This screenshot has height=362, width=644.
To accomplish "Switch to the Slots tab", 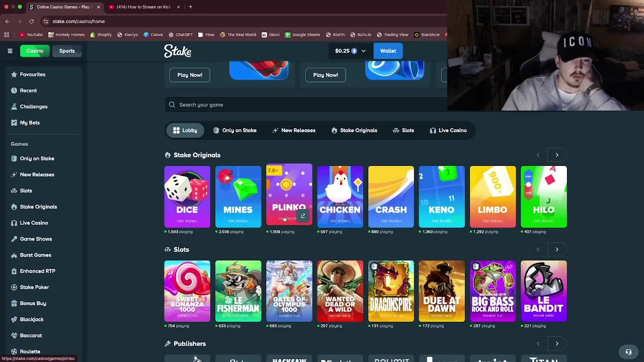I will [404, 130].
